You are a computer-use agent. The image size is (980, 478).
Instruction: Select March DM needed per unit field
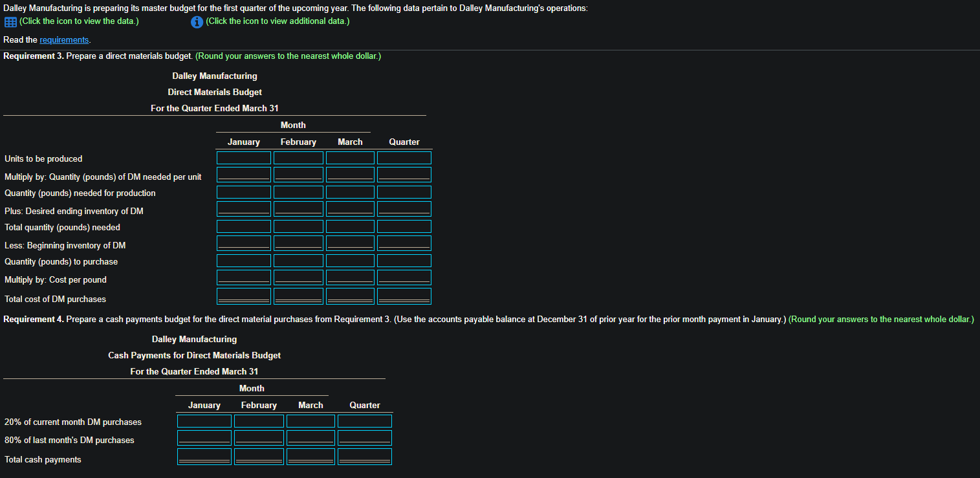[350, 175]
